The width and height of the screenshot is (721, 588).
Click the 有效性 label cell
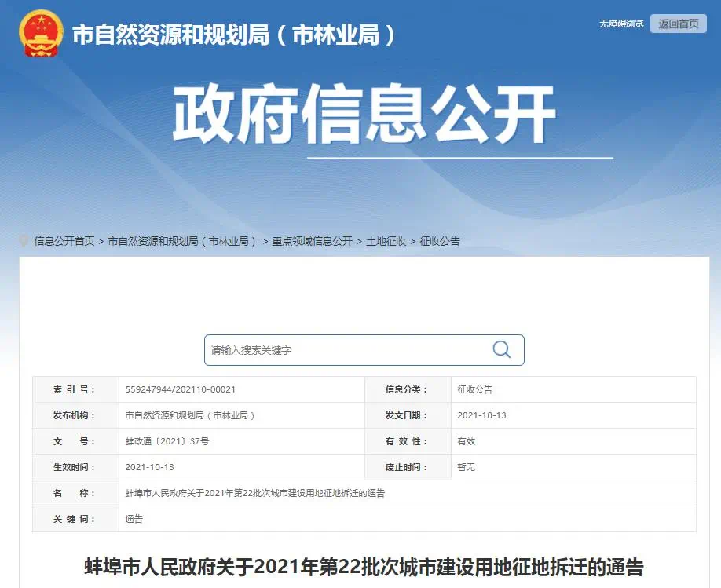pos(408,441)
